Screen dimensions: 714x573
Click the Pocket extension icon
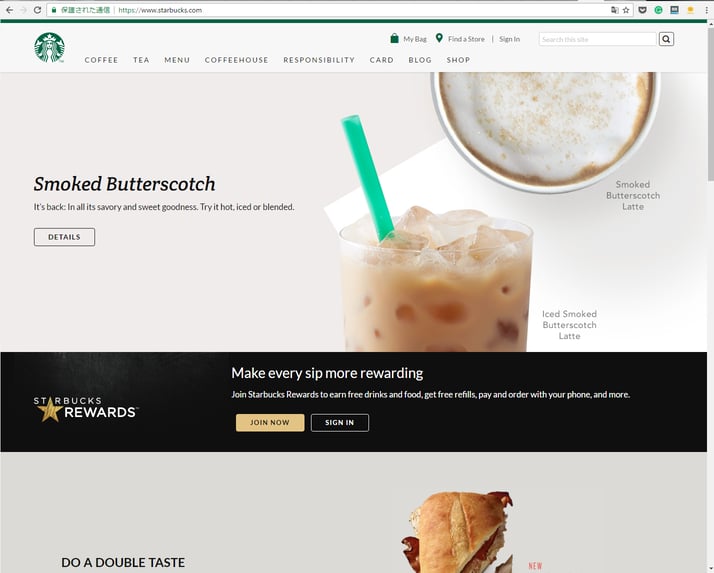(643, 10)
